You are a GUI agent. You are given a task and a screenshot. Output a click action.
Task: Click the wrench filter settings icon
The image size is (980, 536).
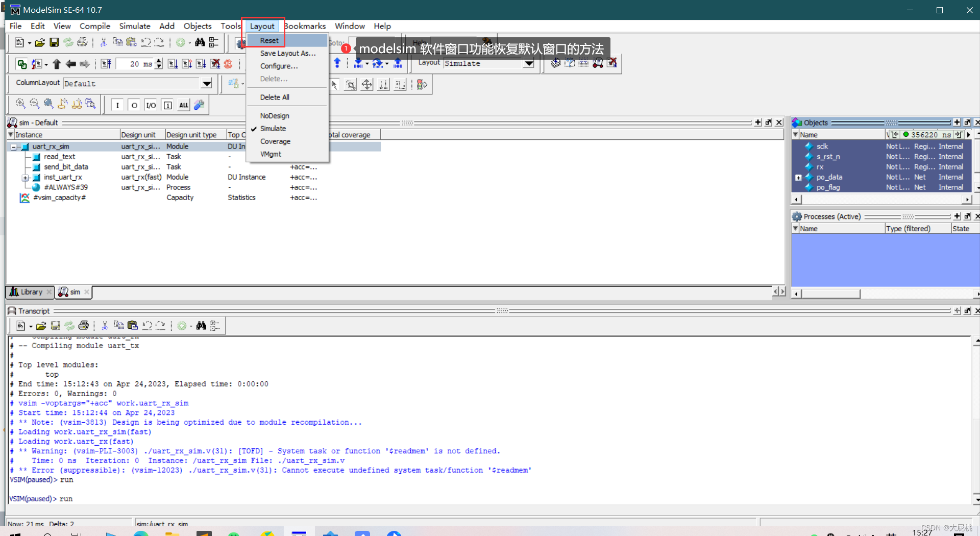click(199, 105)
